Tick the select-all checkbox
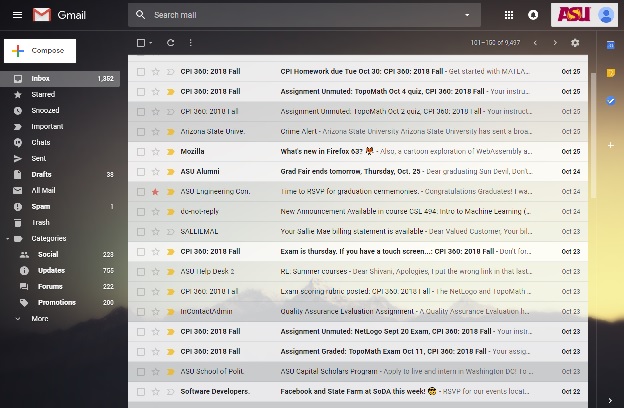The height and width of the screenshot is (408, 624). pyautogui.click(x=141, y=43)
